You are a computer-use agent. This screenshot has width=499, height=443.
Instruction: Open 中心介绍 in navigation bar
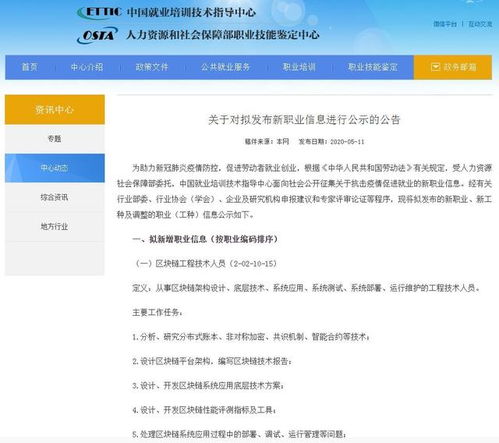coord(87,67)
